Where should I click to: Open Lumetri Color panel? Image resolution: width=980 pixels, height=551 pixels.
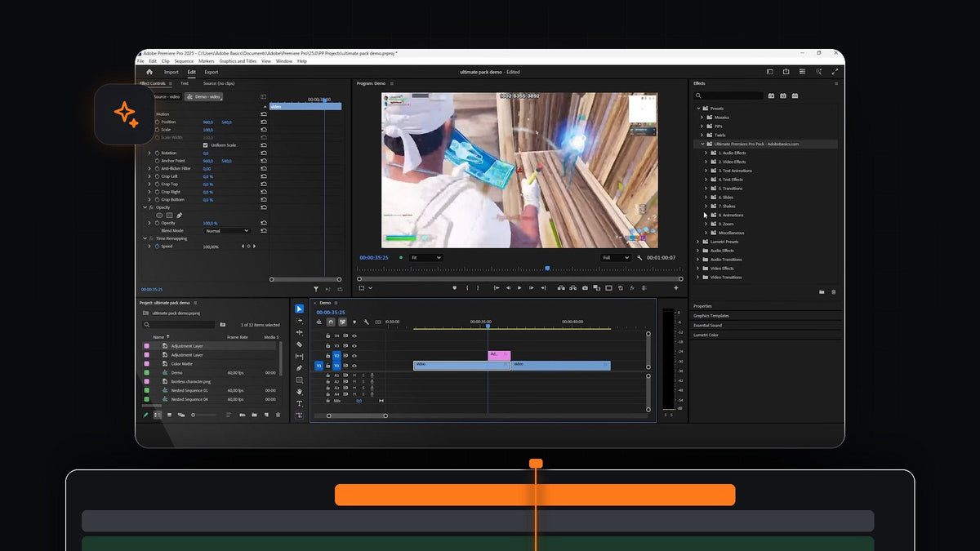706,335
